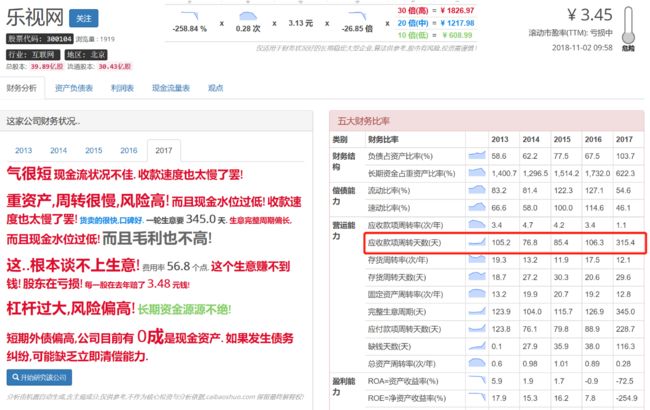650x410 pixels.
Task: Click the -258.84 % sparkline chart
Action: [189, 16]
